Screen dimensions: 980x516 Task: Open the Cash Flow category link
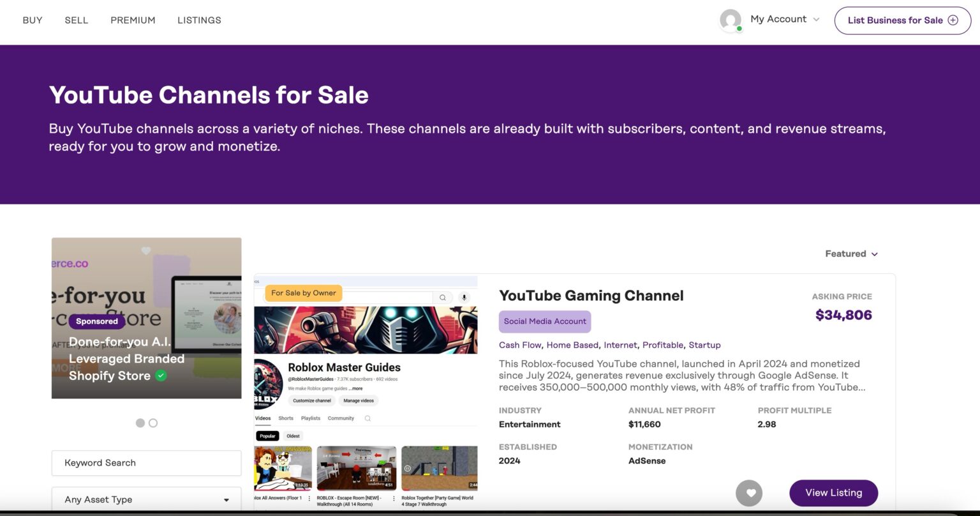tap(520, 345)
